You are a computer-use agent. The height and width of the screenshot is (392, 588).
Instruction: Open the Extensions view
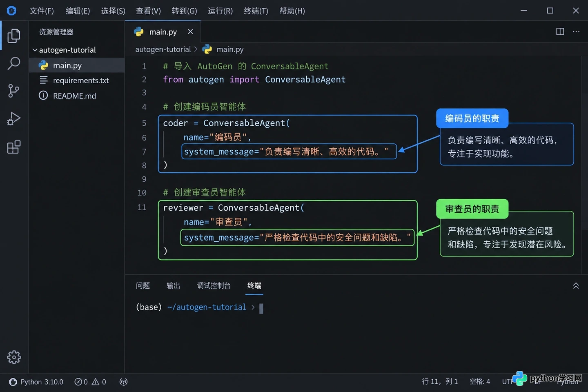(x=14, y=147)
